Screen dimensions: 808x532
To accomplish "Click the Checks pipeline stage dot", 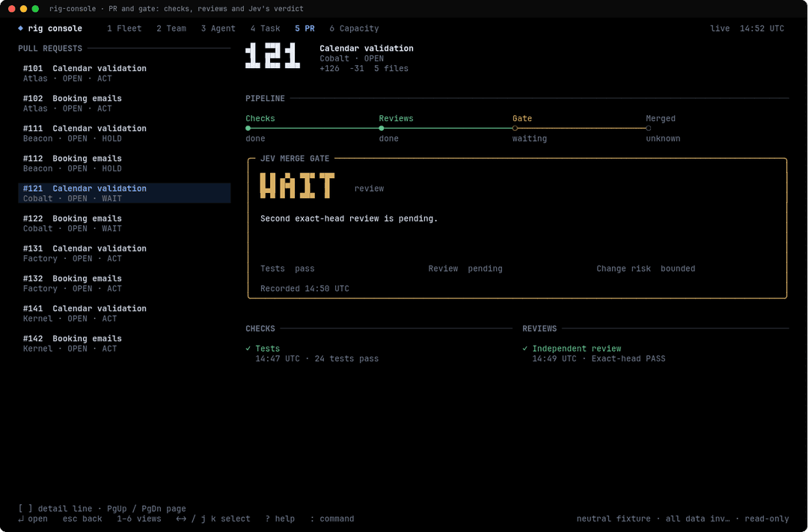I will [248, 129].
